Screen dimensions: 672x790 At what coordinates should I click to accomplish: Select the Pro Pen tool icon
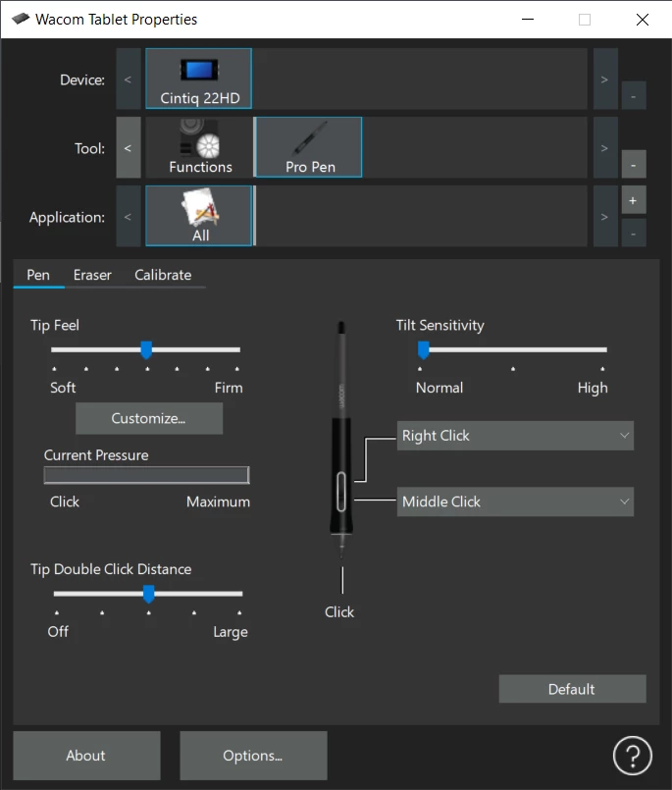point(309,147)
